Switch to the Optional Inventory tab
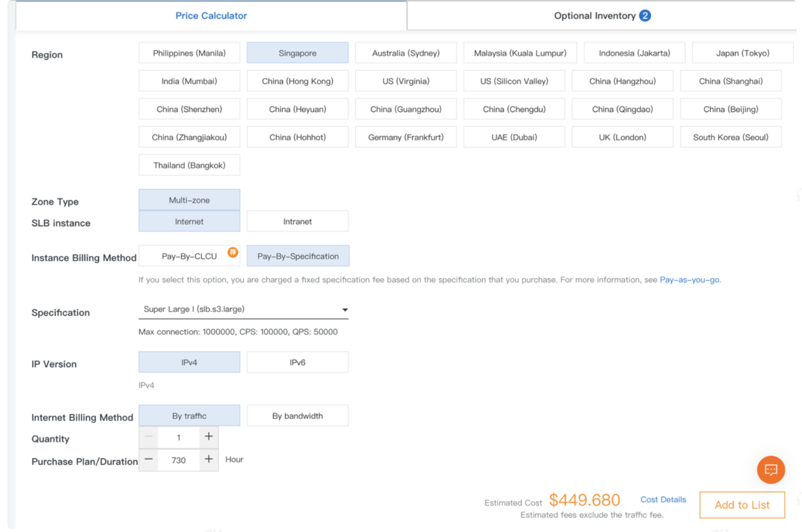Image resolution: width=802 pixels, height=532 pixels. tap(601, 15)
